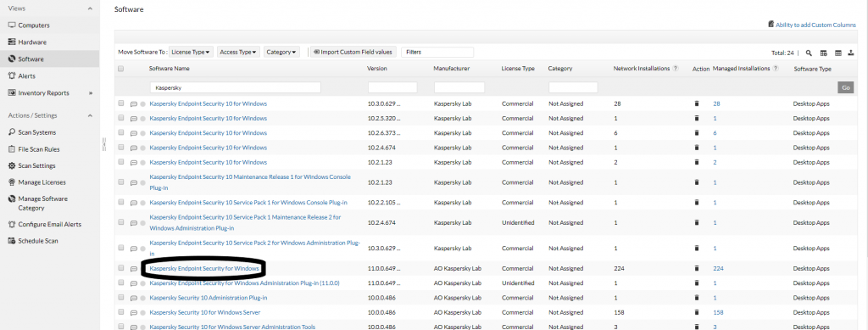Click help icon beside Network Installations header
The width and height of the screenshot is (868, 330).
pyautogui.click(x=676, y=68)
